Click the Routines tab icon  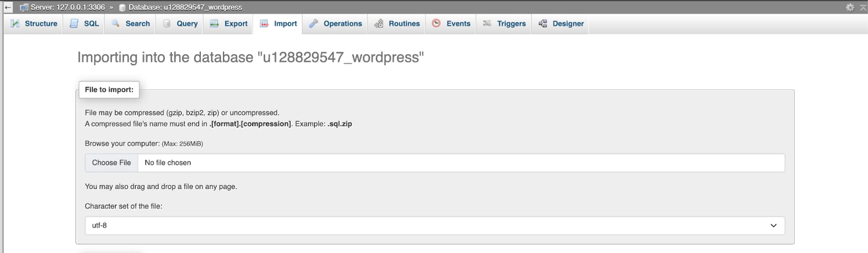[x=379, y=23]
